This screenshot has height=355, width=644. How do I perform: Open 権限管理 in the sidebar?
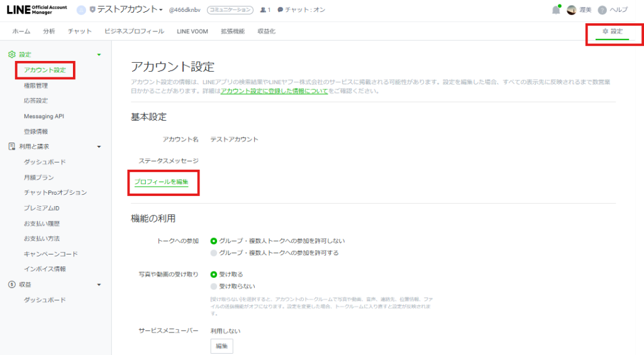click(x=36, y=85)
